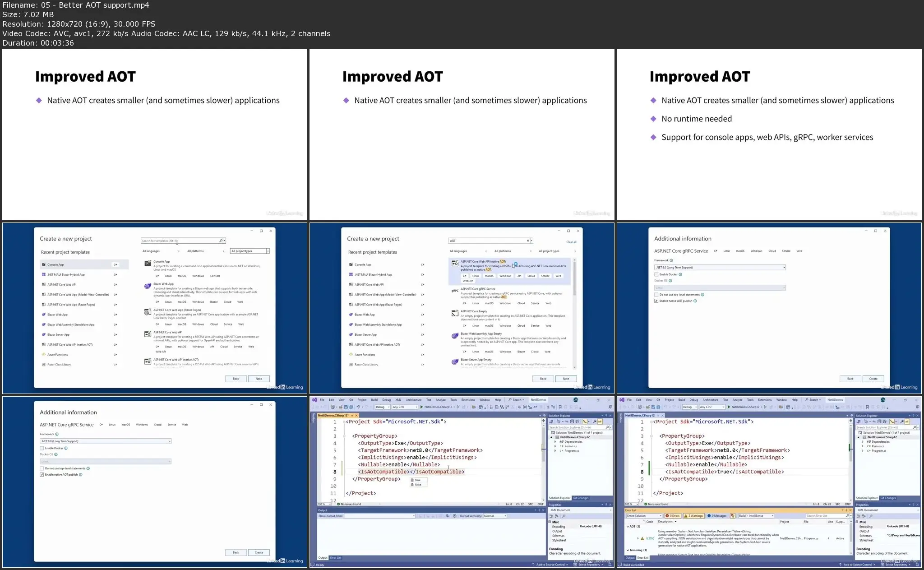Viewport: 924px width, 570px height.
Task: Click IL3050 code link in Error List
Action: 650,538
